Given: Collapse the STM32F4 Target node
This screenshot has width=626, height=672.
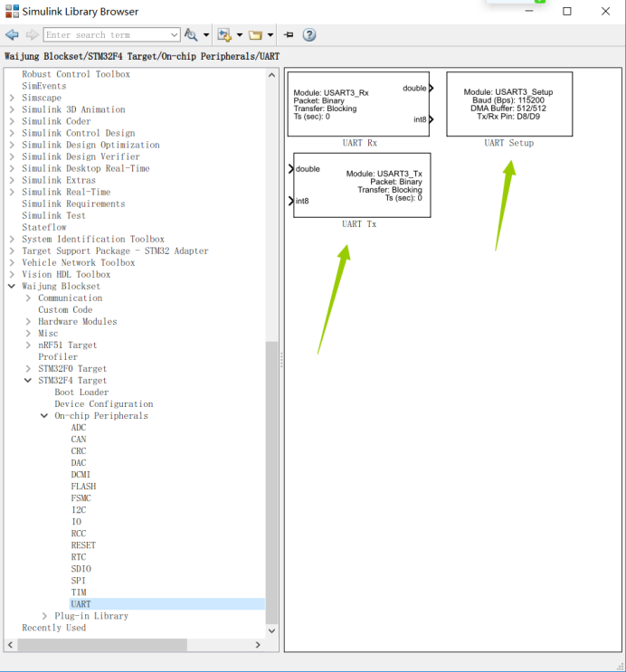Looking at the screenshot, I should coord(28,380).
